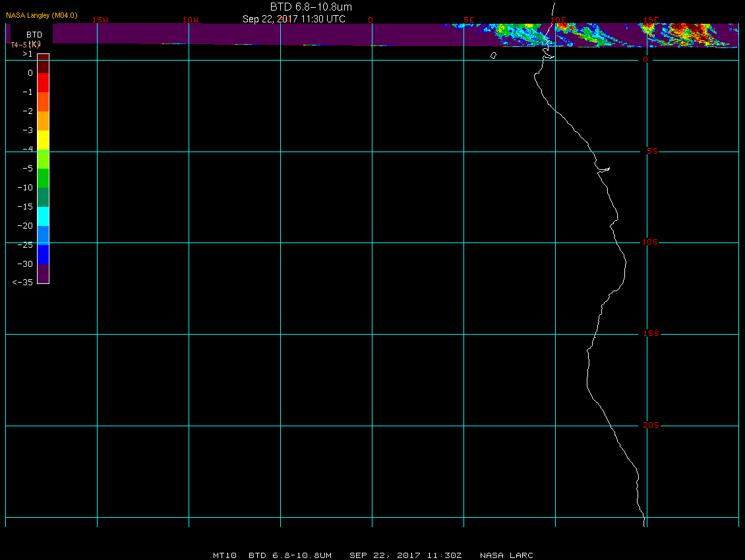Click 'SEP 22, 2017 11:30Z' footer text

coord(405,555)
